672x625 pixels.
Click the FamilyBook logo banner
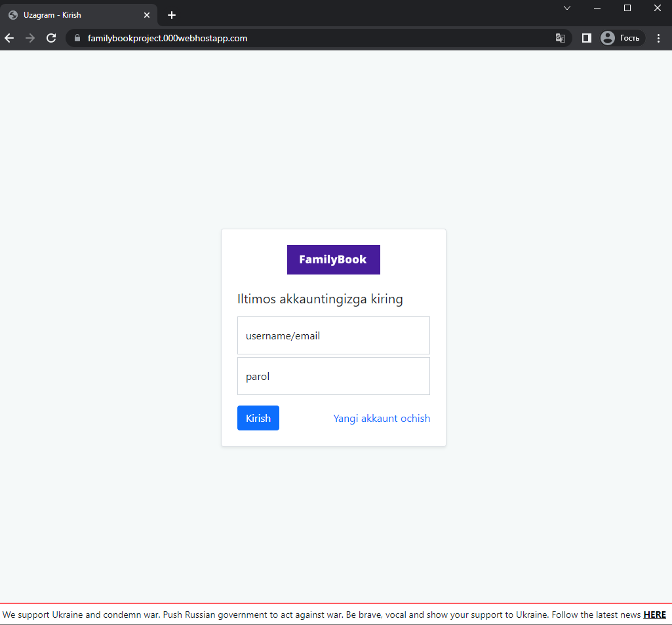point(334,259)
